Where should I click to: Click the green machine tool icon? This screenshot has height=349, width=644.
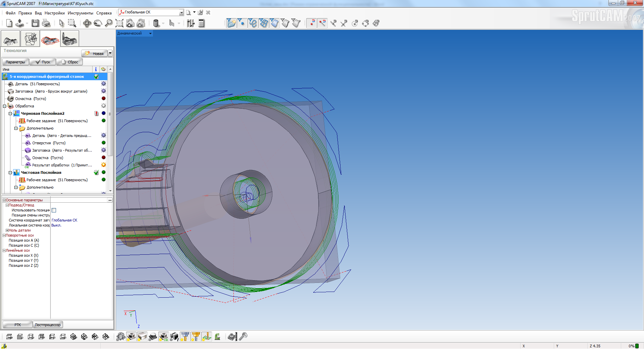pyautogui.click(x=217, y=337)
